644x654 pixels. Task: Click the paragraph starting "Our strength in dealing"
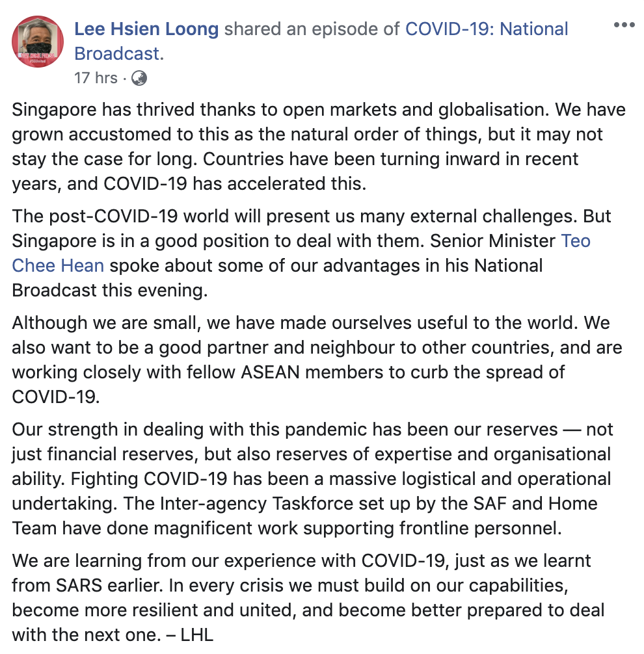click(x=312, y=478)
